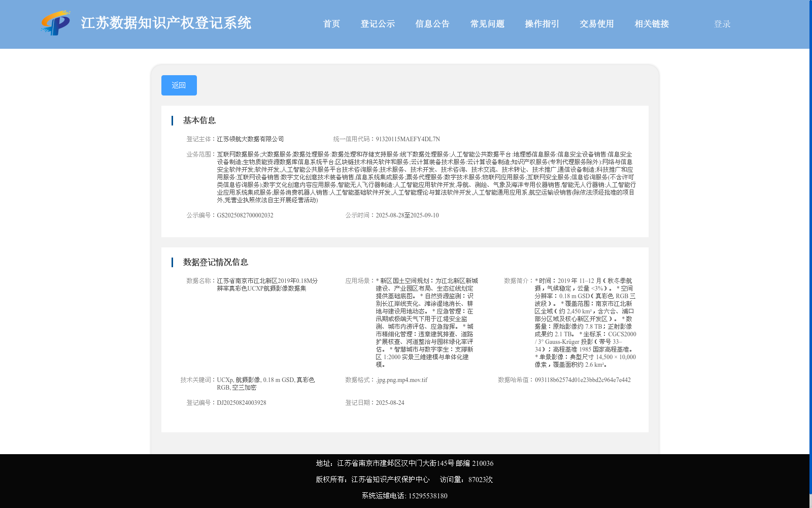Click the 登录 link
This screenshot has height=508, width=812.
pos(722,24)
